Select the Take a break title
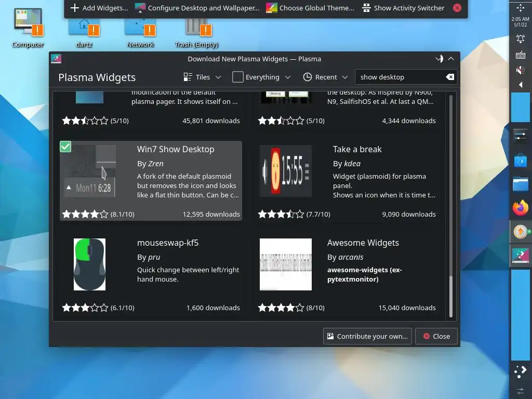Image resolution: width=532 pixels, height=399 pixels. click(x=357, y=149)
